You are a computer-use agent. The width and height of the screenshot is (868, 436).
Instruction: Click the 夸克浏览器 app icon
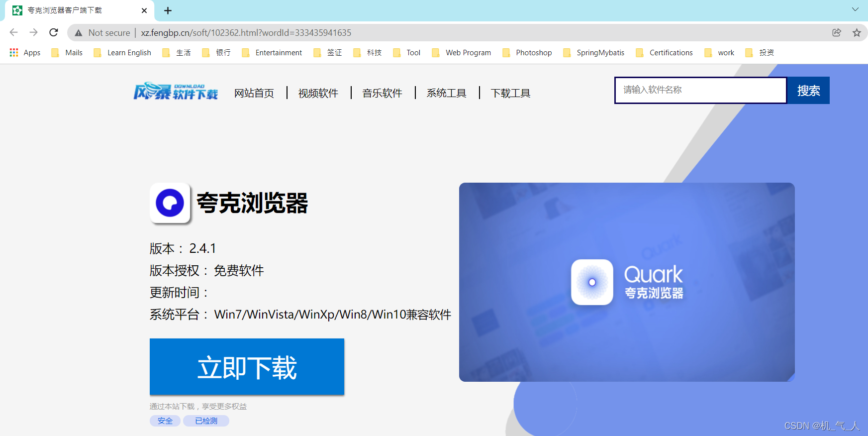[x=170, y=203]
